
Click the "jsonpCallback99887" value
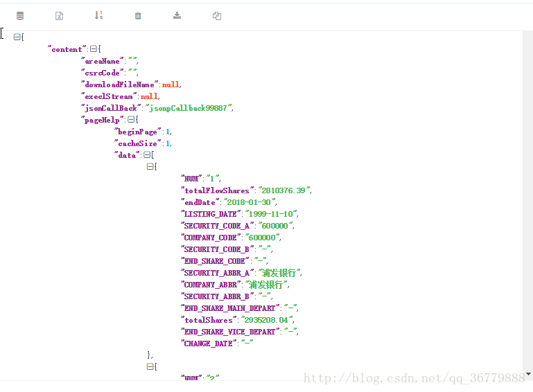tap(189, 108)
